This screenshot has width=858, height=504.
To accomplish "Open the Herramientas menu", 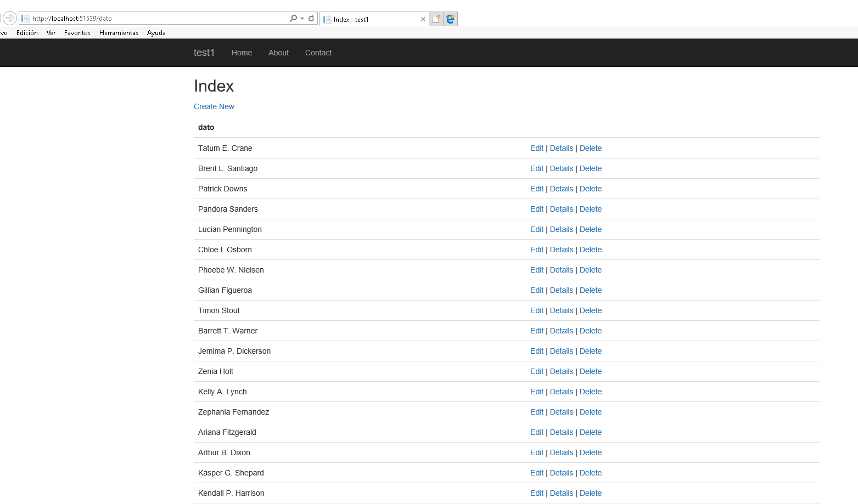I will coord(119,32).
